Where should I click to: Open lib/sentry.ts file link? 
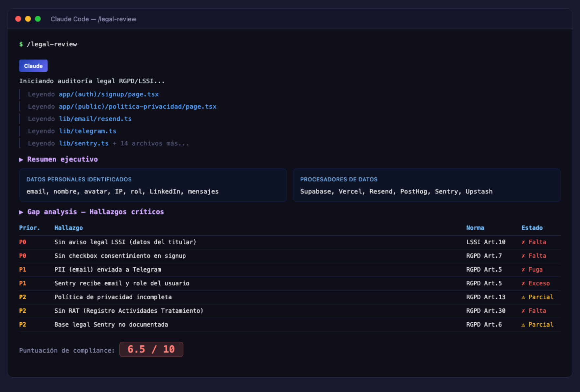(84, 143)
